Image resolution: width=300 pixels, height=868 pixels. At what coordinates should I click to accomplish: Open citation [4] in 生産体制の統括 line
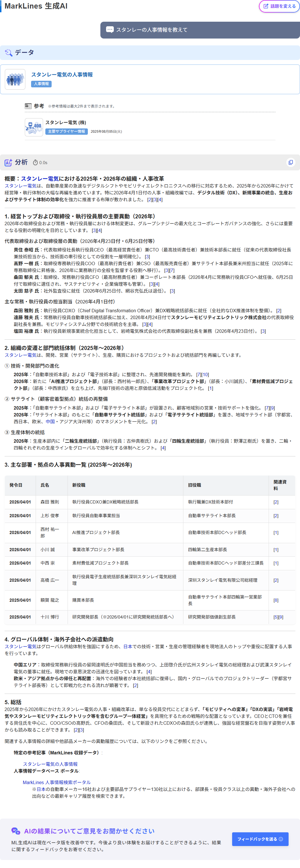point(163,448)
